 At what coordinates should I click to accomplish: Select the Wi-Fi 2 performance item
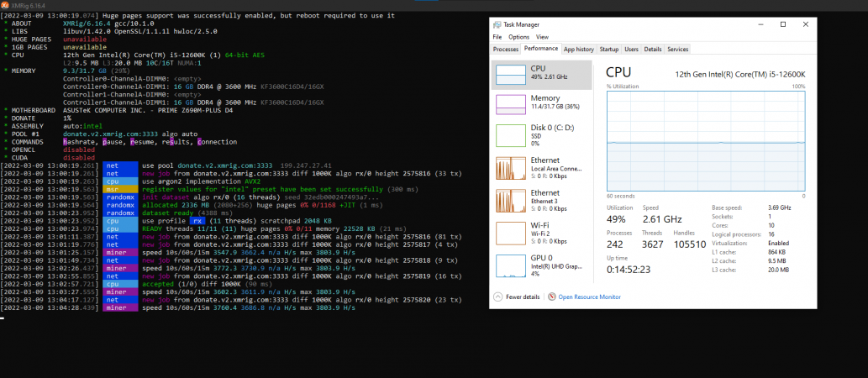coord(541,233)
